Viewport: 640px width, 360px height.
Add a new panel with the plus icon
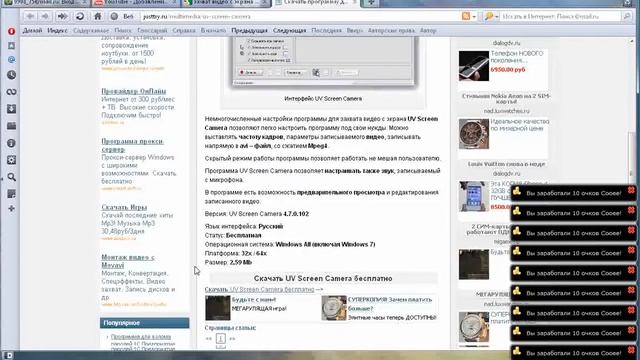(11, 209)
